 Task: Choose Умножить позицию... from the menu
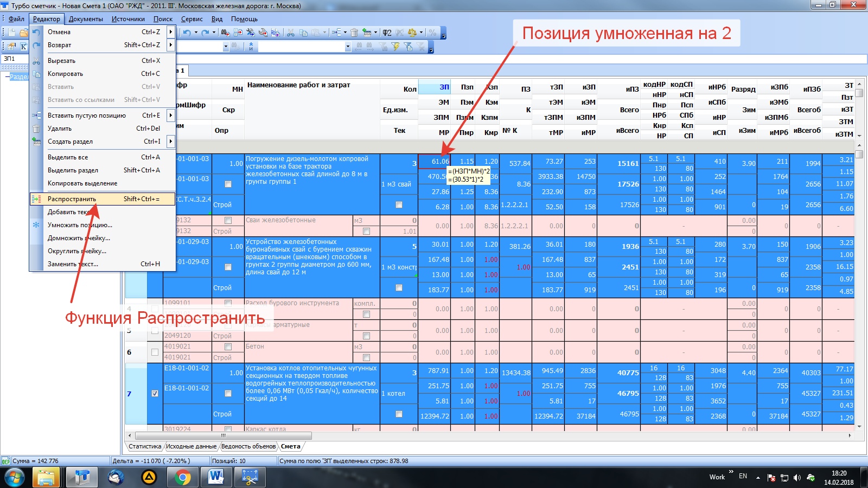103,225
